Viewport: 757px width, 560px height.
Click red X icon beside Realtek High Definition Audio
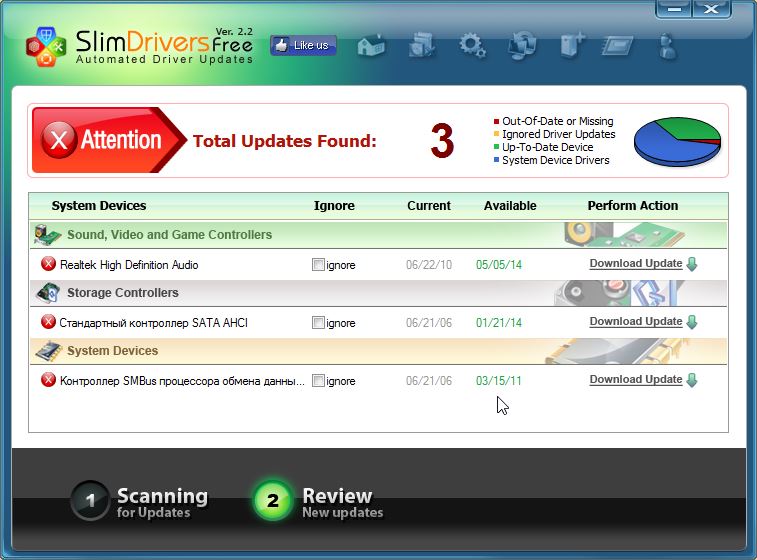(48, 264)
